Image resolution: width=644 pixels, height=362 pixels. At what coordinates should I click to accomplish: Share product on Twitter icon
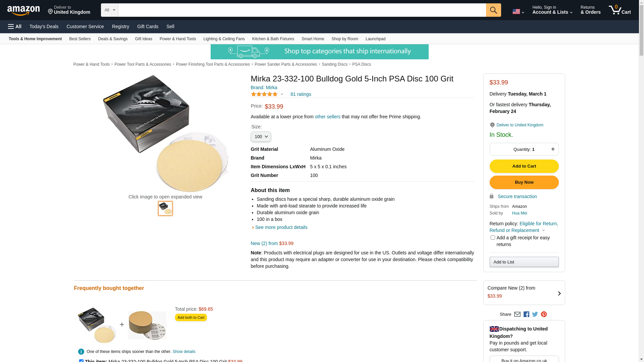(535, 314)
